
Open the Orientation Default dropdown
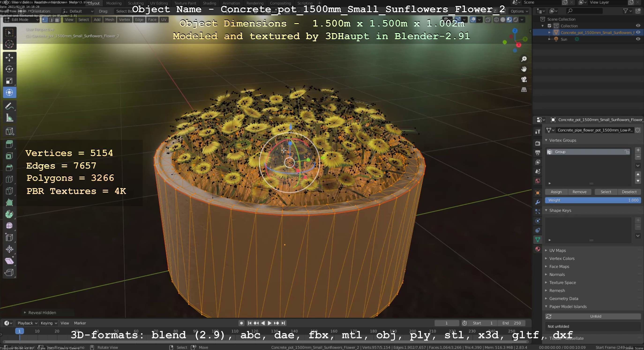click(x=78, y=11)
